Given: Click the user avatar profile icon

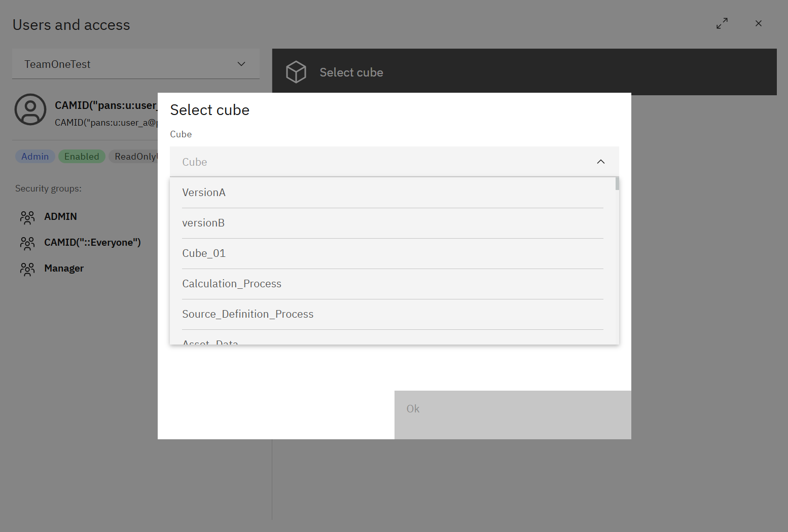Looking at the screenshot, I should click(x=30, y=109).
